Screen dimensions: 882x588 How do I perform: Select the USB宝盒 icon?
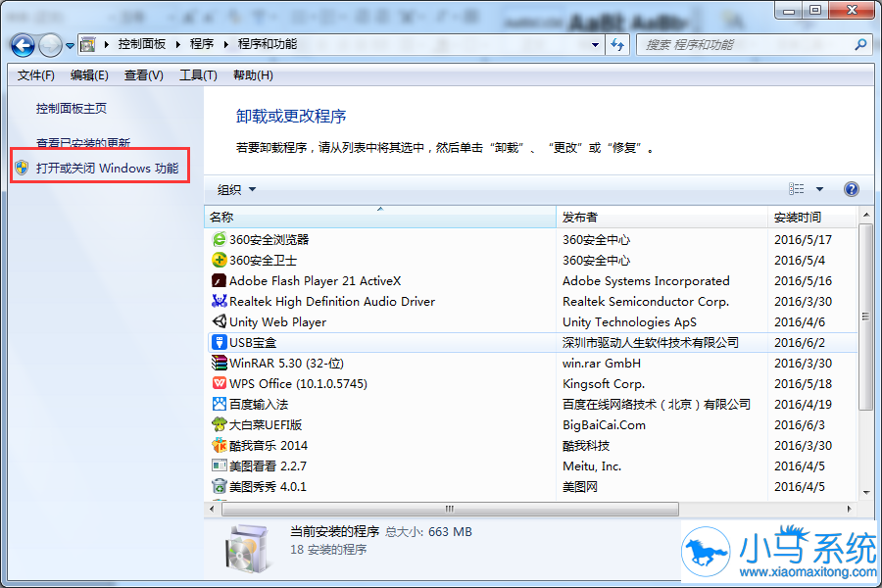pos(219,342)
